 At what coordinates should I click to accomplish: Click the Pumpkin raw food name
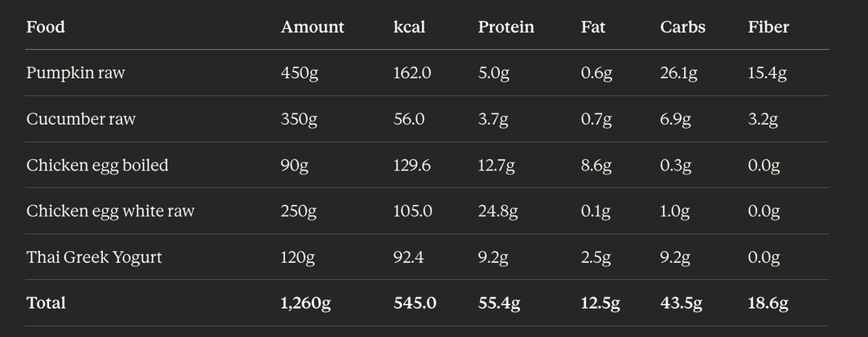click(76, 73)
